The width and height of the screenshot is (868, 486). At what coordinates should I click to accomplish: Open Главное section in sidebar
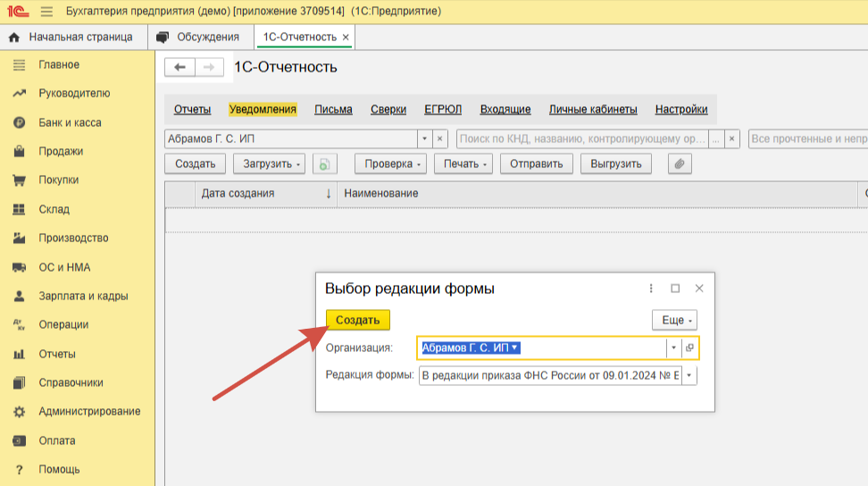[59, 64]
